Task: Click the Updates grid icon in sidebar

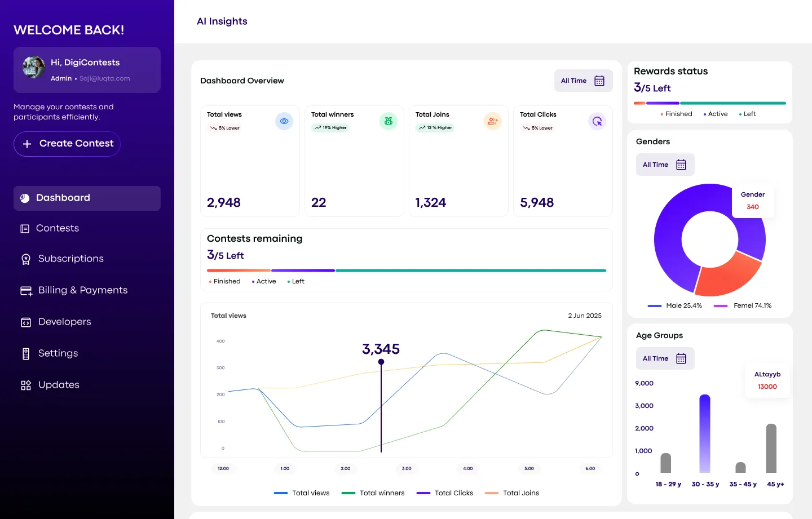Action: coord(26,385)
